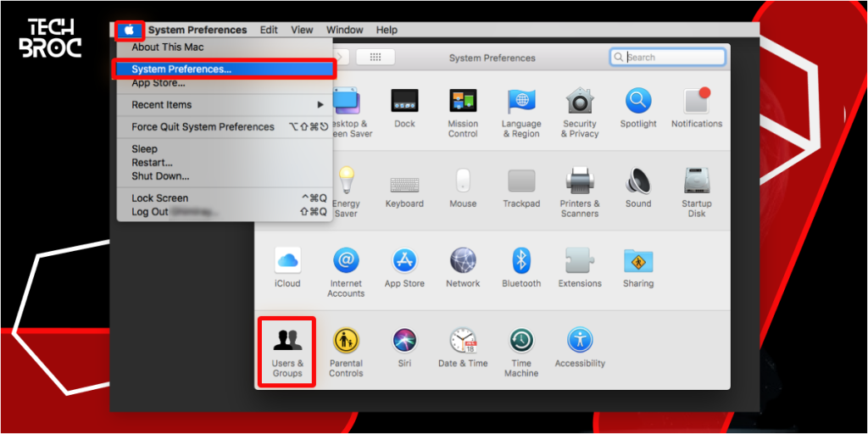Click System Preferences in the menu bar
Screen dimensions: 868x434
[x=198, y=30]
